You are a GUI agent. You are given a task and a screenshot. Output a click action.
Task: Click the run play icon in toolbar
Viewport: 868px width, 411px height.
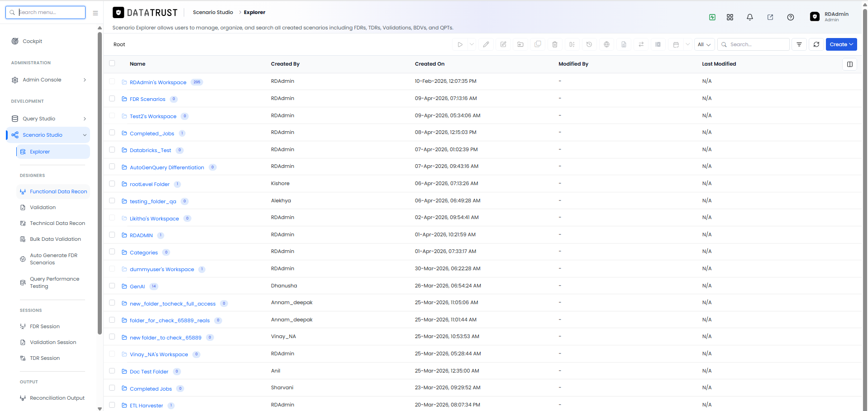[x=460, y=44]
